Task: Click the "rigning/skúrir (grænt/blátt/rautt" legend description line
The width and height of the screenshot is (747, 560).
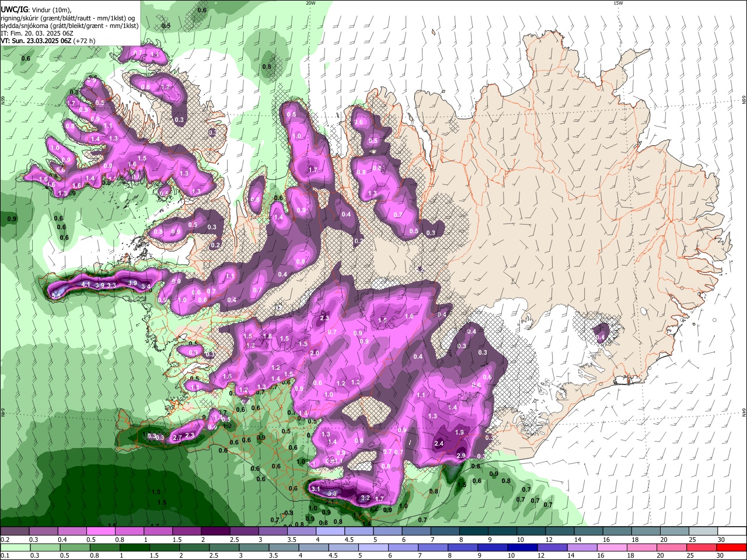Action: point(67,18)
